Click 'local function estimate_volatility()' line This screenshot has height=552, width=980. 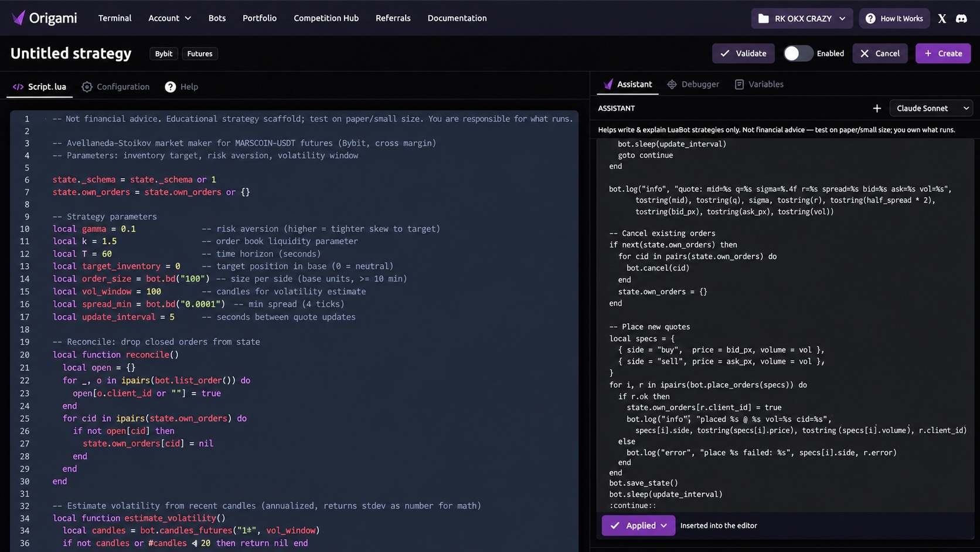(x=139, y=518)
